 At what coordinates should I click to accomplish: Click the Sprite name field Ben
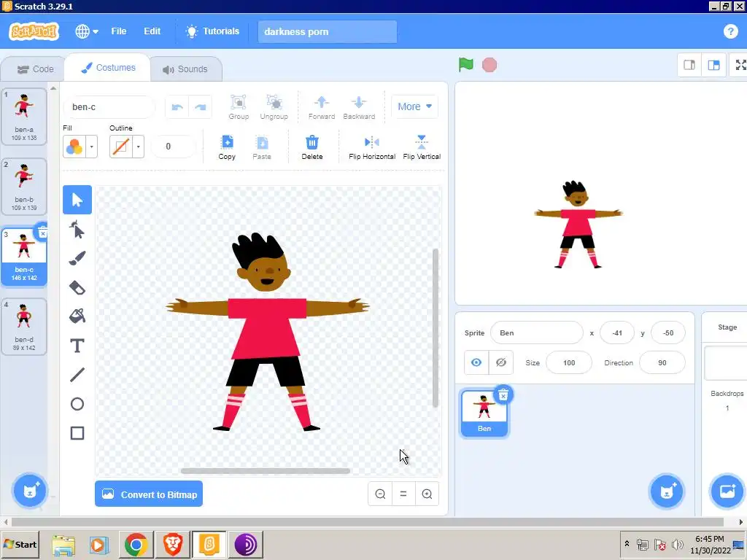(536, 332)
